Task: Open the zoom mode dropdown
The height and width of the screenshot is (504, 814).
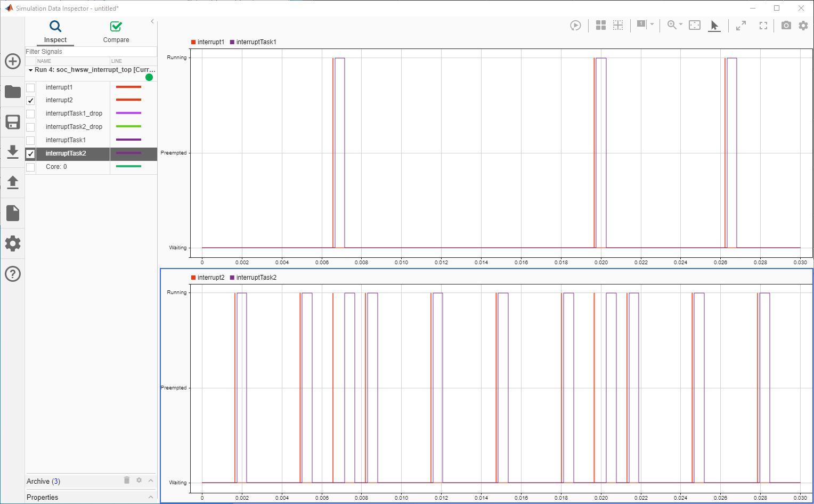Action: [x=679, y=25]
